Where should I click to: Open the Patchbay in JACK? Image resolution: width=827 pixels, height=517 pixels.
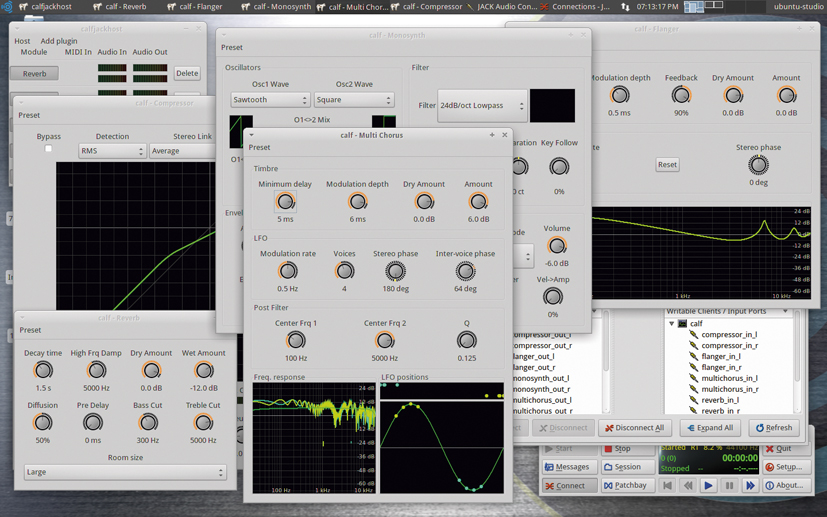[628, 485]
